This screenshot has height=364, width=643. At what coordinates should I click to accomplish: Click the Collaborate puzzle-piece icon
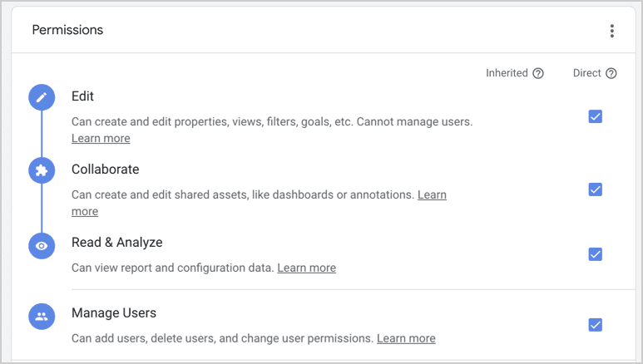click(42, 170)
